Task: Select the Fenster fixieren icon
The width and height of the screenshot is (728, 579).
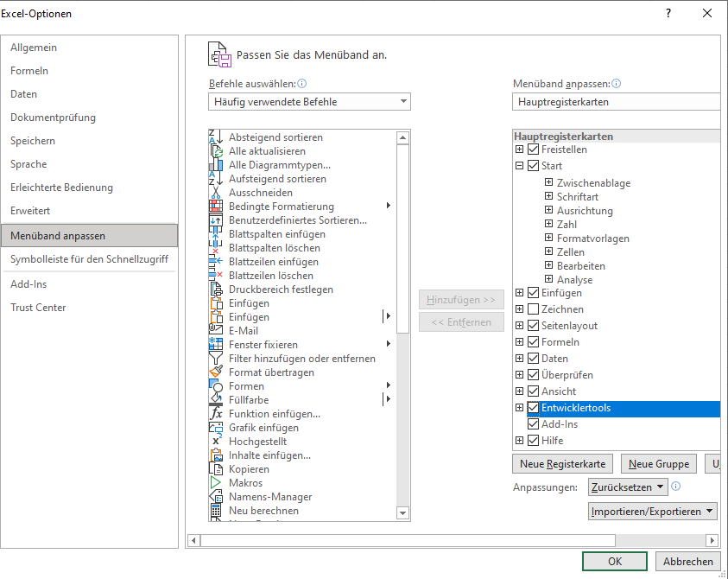Action: 216,345
